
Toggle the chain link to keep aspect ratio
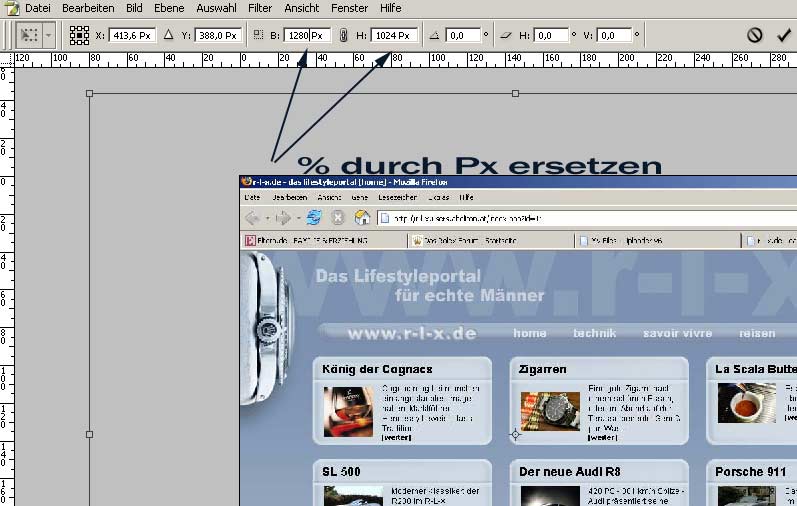(343, 35)
